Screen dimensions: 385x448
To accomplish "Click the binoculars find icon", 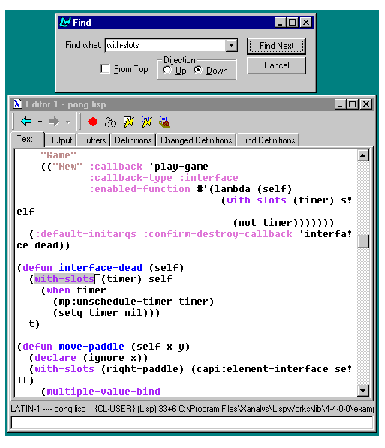I will coord(110,122).
